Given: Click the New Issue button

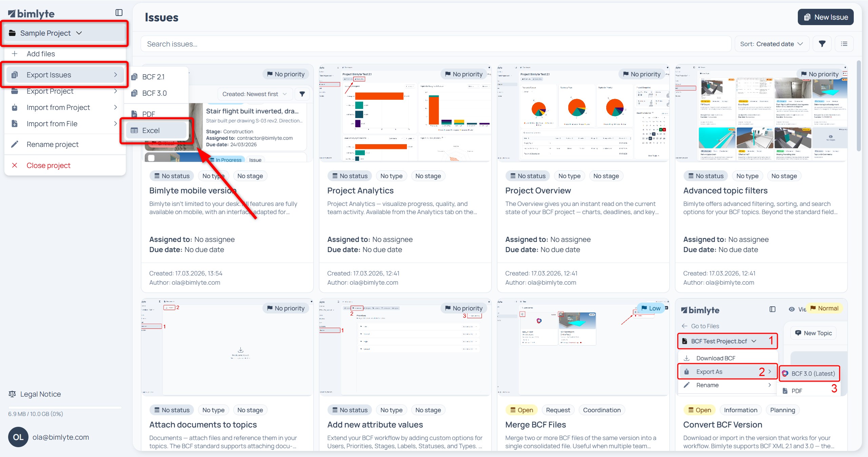Looking at the screenshot, I should point(826,17).
